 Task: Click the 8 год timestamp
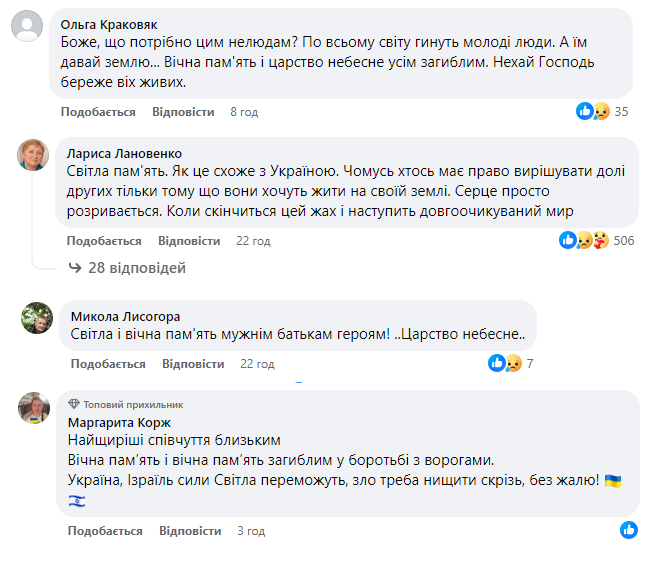tap(244, 112)
